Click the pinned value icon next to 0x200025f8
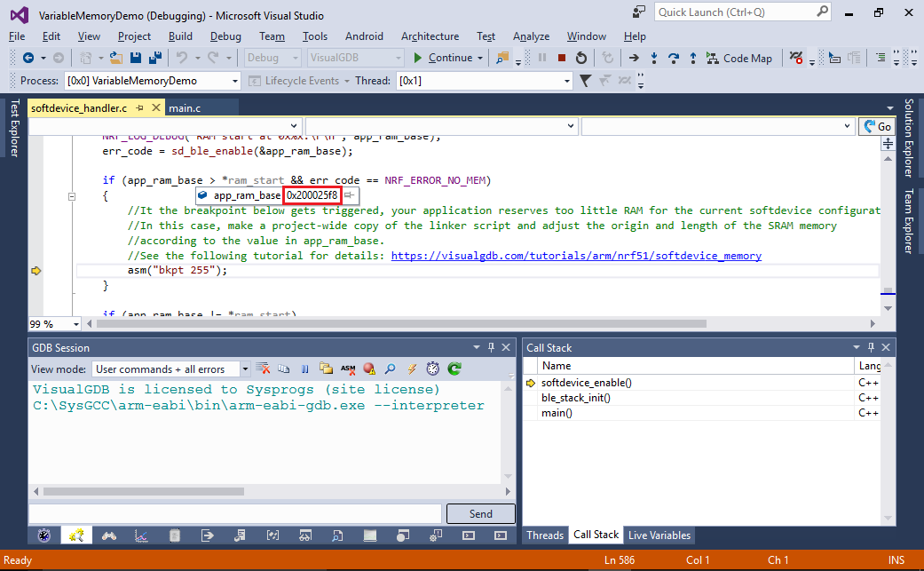This screenshot has height=571, width=924. tap(350, 195)
